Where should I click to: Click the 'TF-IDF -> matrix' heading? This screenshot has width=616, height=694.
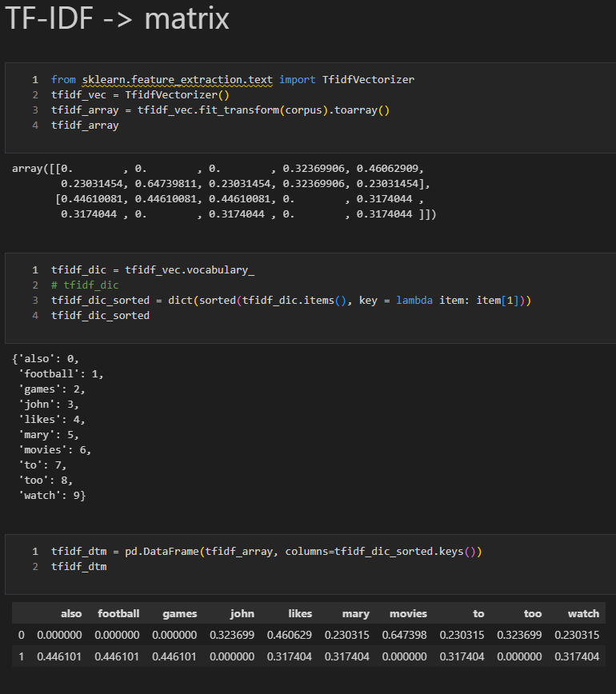[117, 18]
